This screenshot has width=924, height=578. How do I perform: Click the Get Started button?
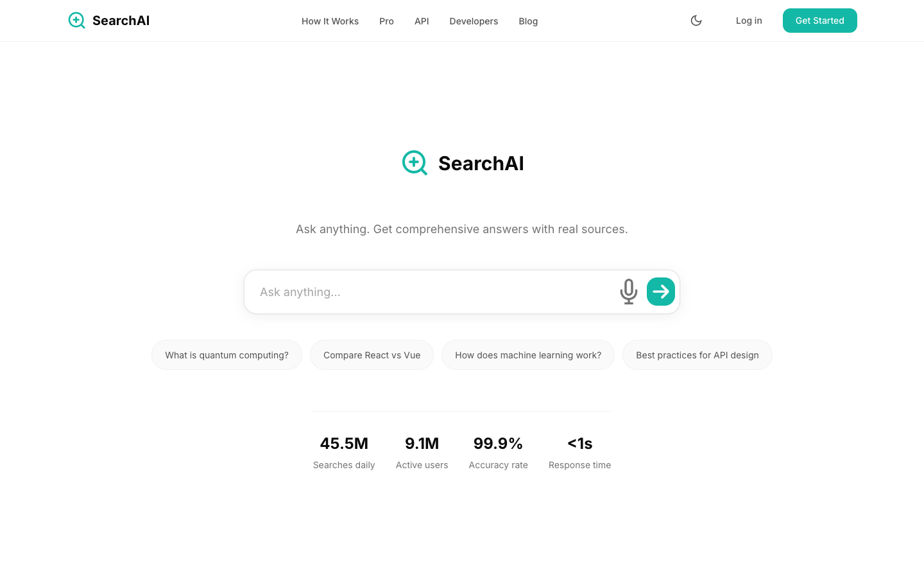(819, 20)
